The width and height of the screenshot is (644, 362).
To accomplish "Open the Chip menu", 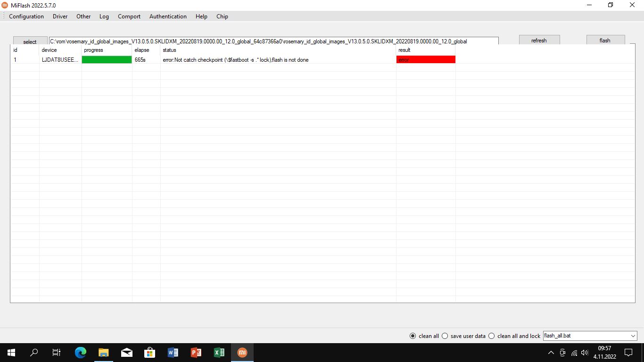I will pos(222,16).
